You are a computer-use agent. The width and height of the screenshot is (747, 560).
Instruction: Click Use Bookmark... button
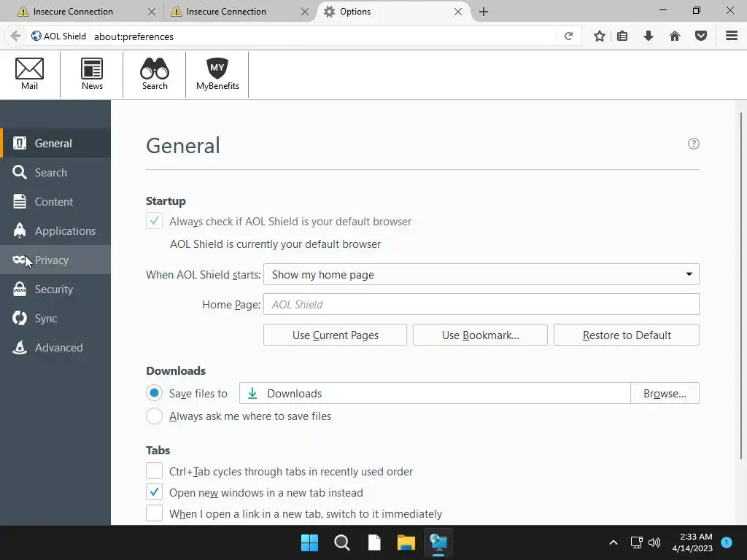[480, 335]
